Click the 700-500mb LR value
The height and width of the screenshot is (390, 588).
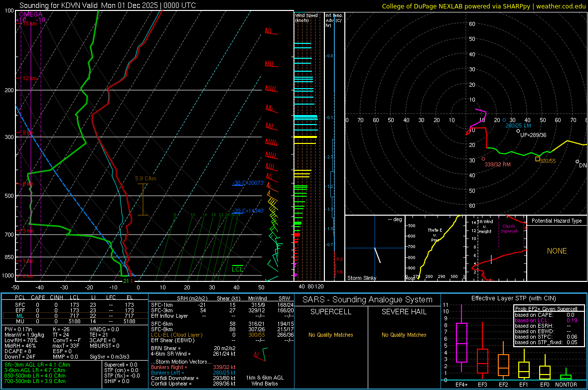point(35,381)
